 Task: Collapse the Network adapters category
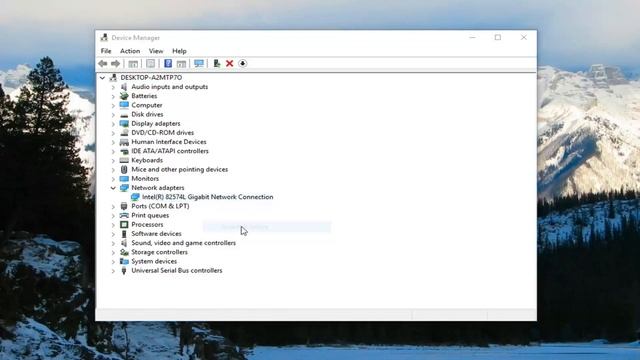click(113, 188)
